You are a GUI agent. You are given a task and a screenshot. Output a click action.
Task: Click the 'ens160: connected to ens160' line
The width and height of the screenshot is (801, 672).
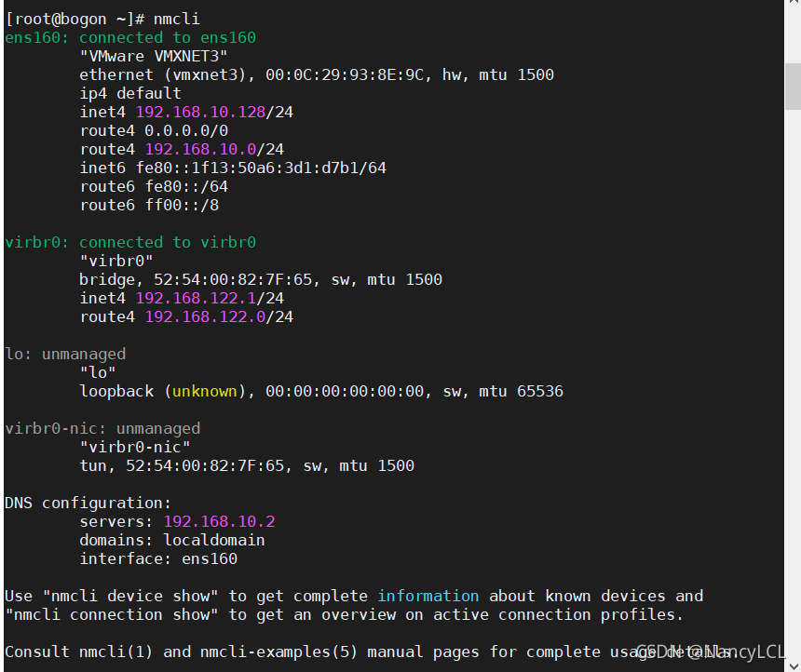point(130,38)
